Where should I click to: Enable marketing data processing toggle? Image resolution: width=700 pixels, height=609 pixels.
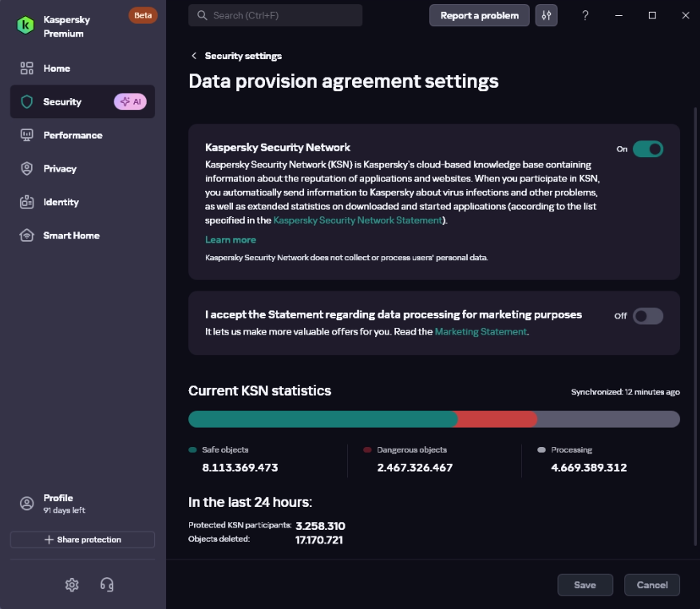click(648, 316)
